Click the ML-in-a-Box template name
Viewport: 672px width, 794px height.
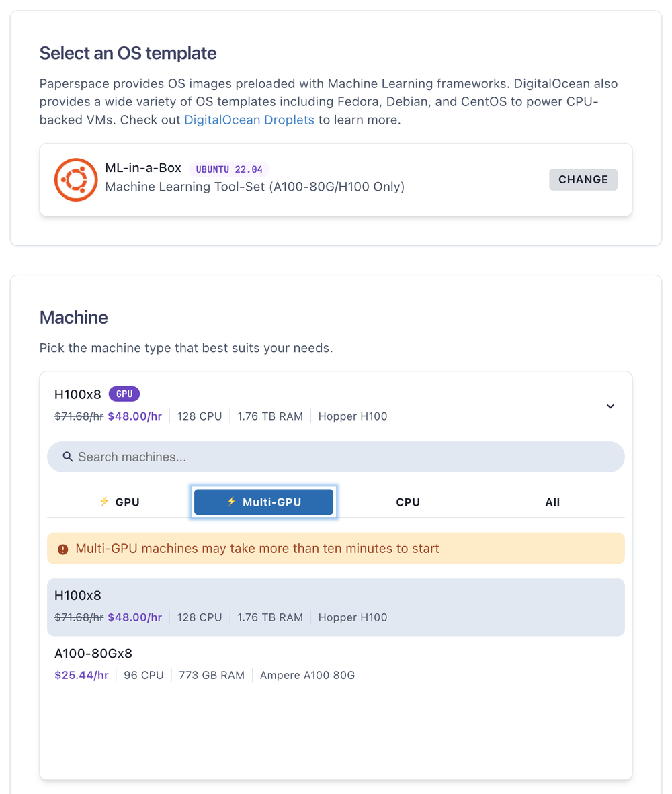pyautogui.click(x=143, y=168)
